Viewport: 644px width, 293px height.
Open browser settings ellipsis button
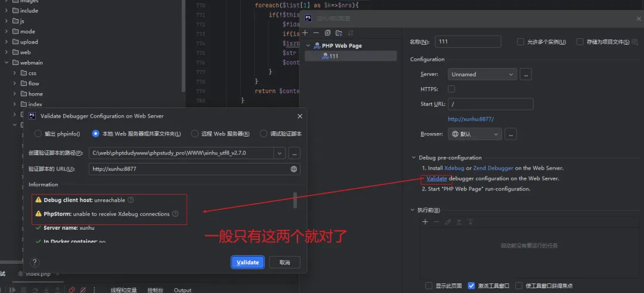click(510, 134)
